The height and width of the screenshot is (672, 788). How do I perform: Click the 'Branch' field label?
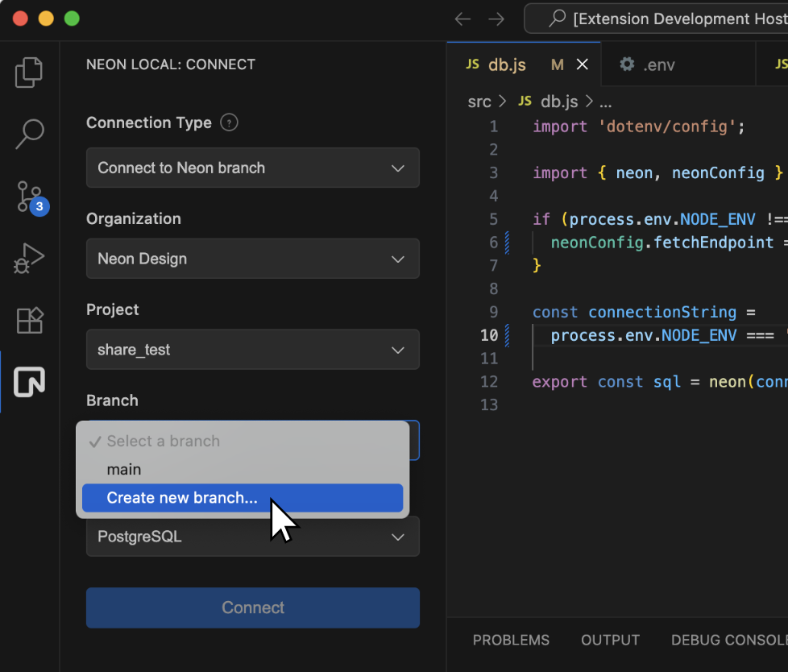tap(112, 400)
